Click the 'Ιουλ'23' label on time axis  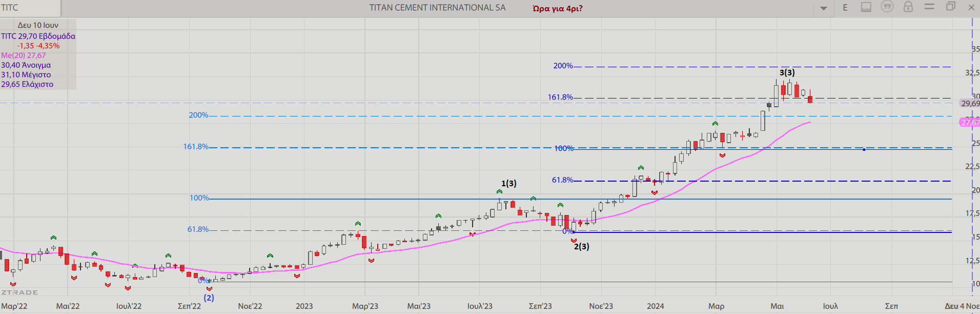tap(480, 306)
